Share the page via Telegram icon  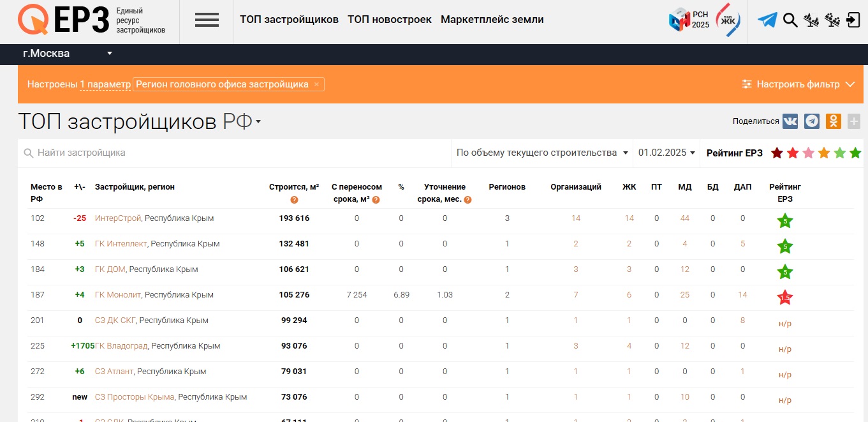click(812, 121)
